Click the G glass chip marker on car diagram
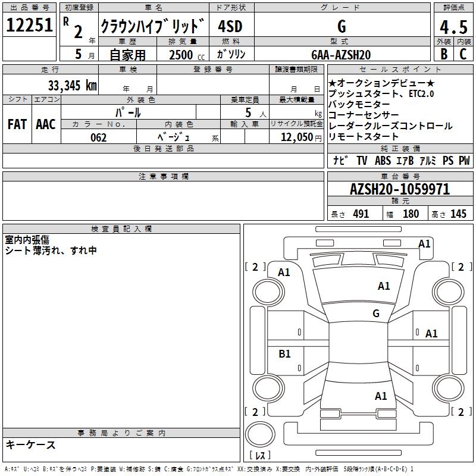 (x=375, y=314)
